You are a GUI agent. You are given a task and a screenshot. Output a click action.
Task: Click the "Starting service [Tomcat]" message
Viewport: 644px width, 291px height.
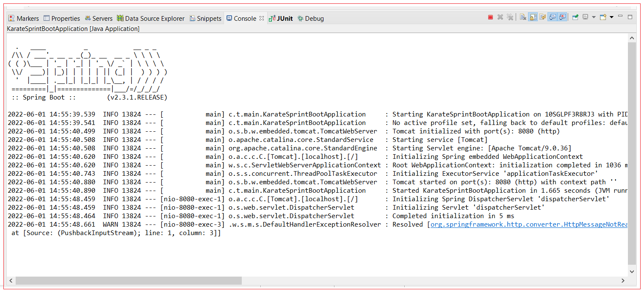440,139
